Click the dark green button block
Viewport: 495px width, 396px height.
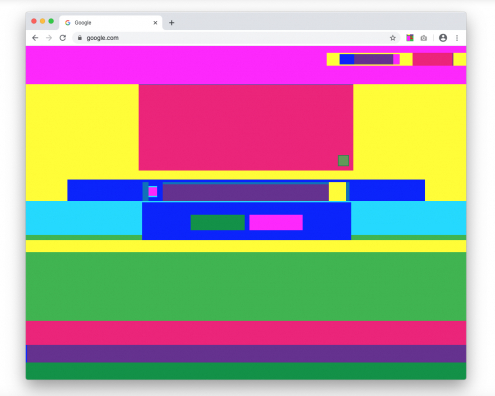point(218,222)
